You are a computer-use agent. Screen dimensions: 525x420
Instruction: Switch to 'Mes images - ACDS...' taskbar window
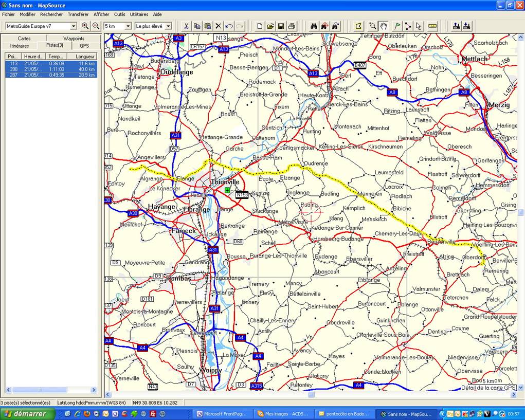(x=283, y=414)
